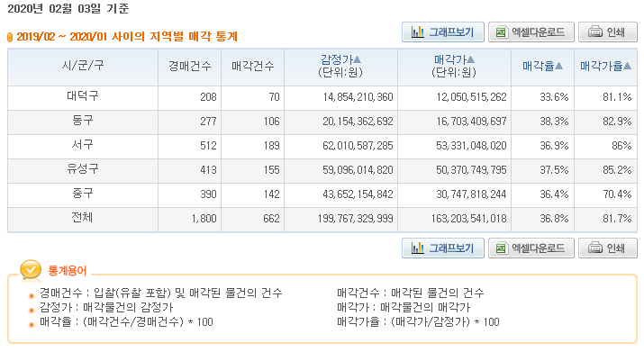Click the bottom 그래프보기 button
Screen dimensions: 644x352
(443, 248)
